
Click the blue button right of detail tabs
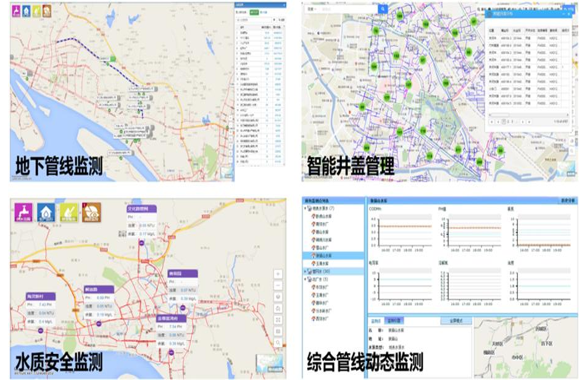tap(456, 321)
